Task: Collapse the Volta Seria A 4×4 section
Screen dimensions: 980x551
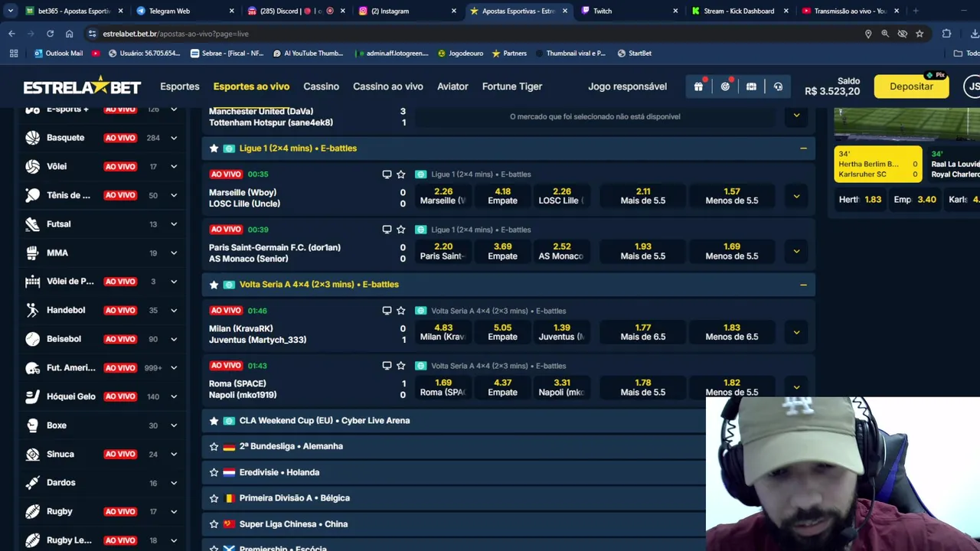Action: pos(803,285)
